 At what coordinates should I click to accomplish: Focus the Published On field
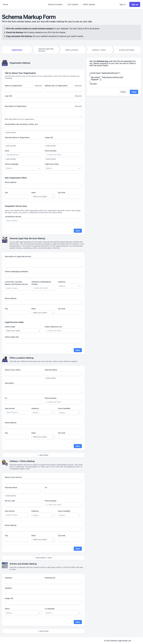pyautogui.click(x=63, y=582)
